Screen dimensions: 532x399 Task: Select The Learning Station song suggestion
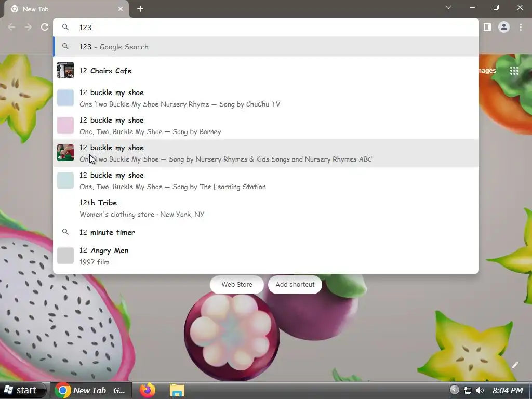pyautogui.click(x=265, y=180)
